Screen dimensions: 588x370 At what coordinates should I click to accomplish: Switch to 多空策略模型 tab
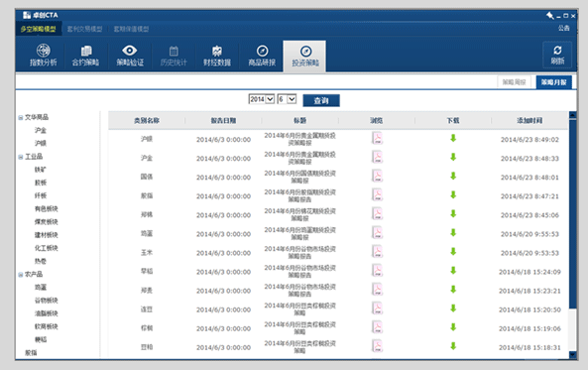pos(39,29)
